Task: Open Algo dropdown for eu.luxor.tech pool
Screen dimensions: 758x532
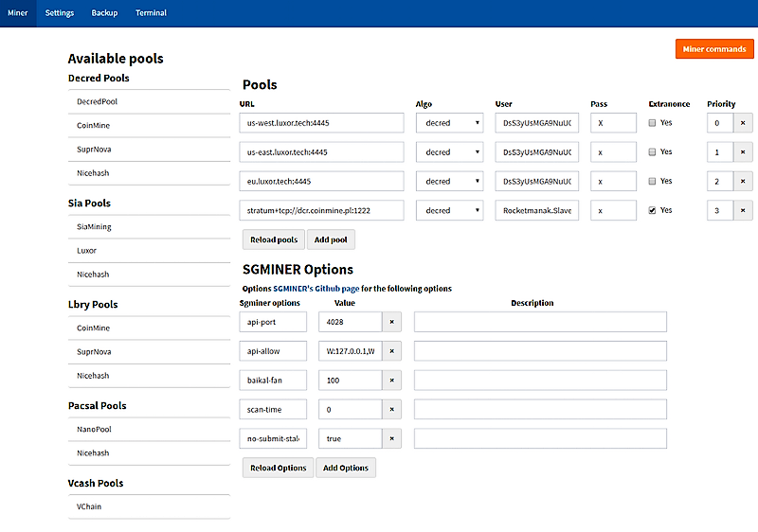Action: tap(449, 182)
